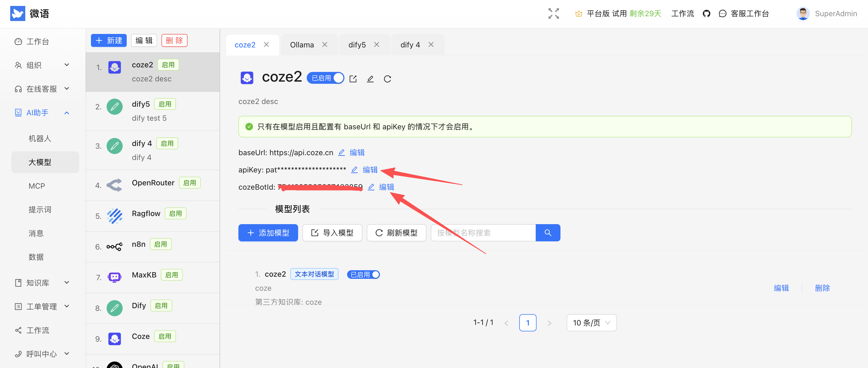Click the crown icon next to 平台版 试用

pos(578,13)
